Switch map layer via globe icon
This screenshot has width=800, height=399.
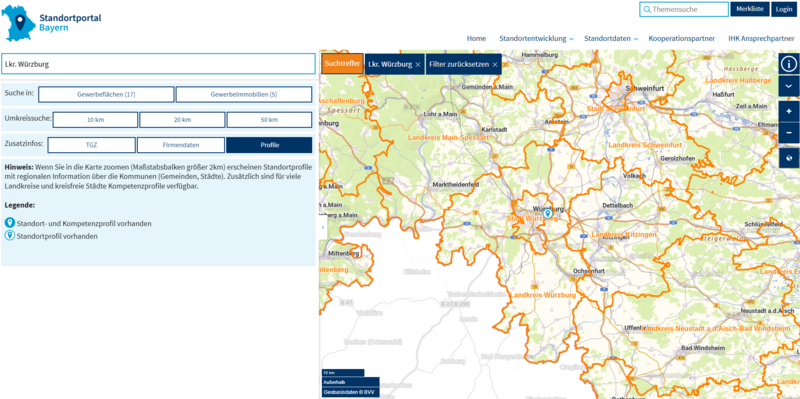pyautogui.click(x=789, y=158)
